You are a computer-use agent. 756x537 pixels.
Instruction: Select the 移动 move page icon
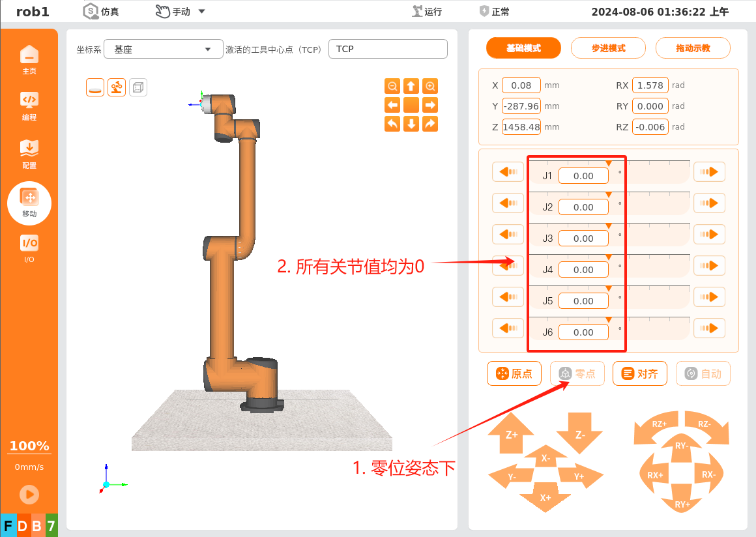pos(29,203)
